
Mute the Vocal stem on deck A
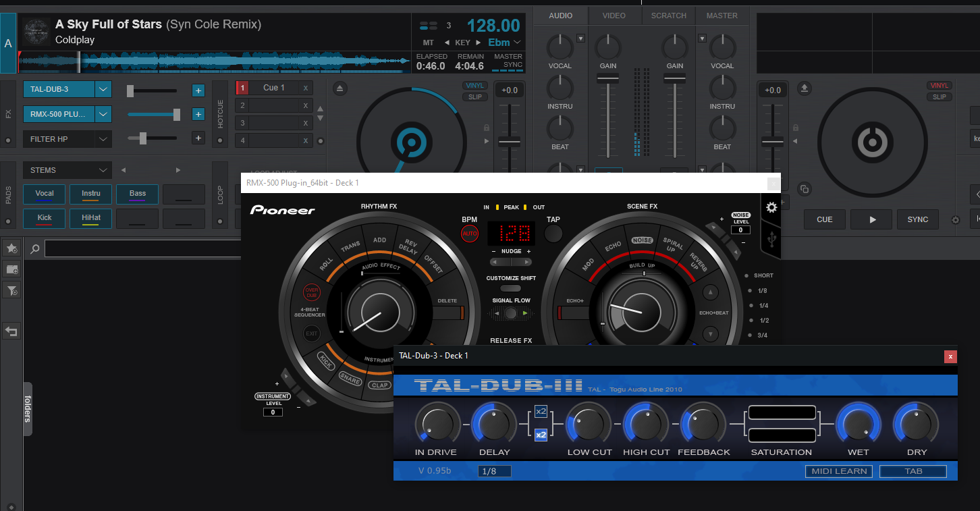tap(44, 194)
